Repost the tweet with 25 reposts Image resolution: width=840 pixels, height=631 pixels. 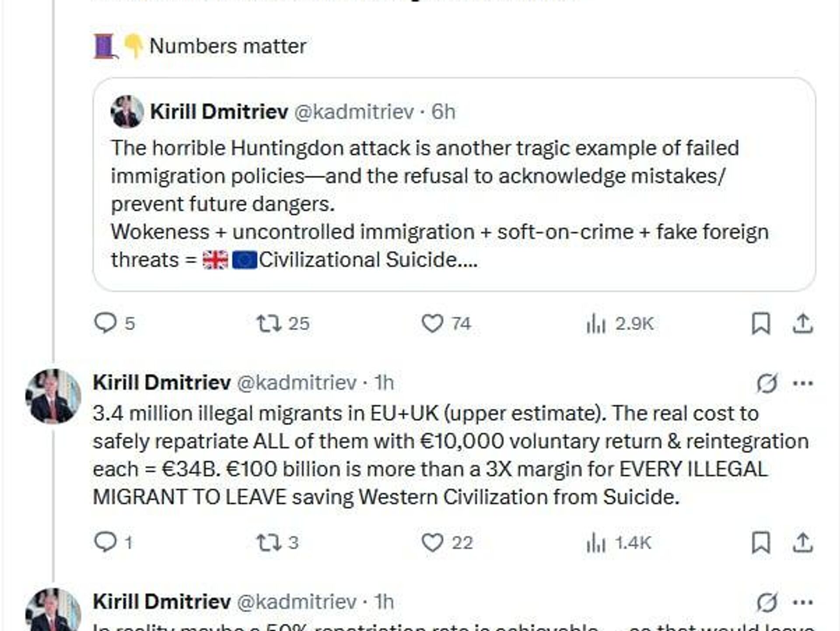click(269, 324)
